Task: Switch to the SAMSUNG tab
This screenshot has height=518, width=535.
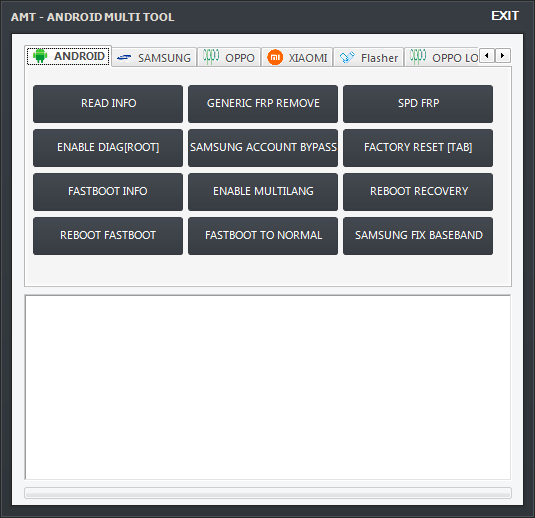Action: tap(154, 57)
